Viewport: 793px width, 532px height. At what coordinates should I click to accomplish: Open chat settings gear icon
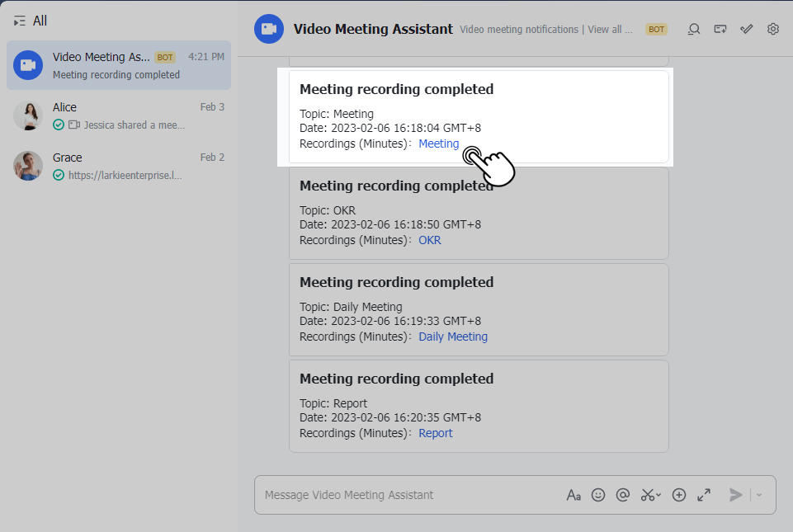[773, 29]
